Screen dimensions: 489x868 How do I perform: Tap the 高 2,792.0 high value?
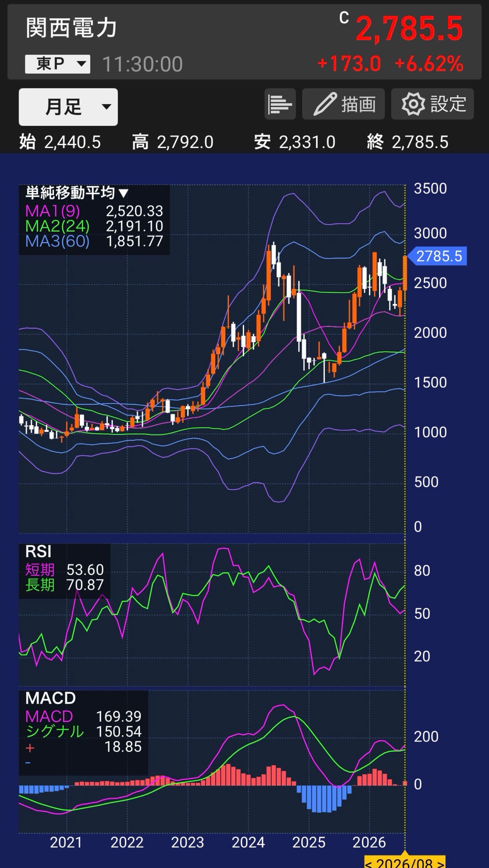pyautogui.click(x=173, y=142)
